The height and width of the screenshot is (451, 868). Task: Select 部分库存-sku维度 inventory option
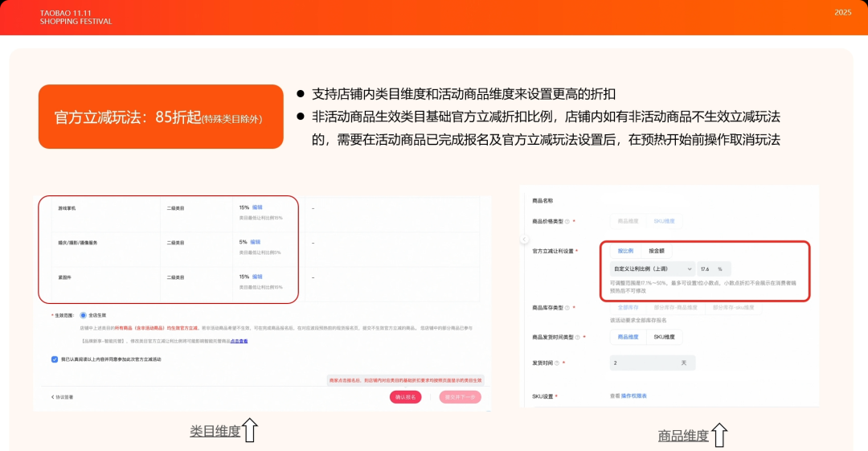pos(734,307)
